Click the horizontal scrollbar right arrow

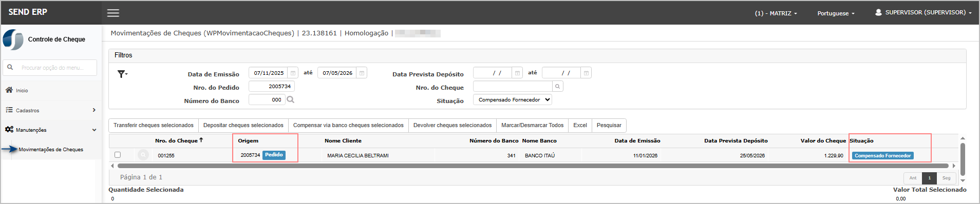954,166
